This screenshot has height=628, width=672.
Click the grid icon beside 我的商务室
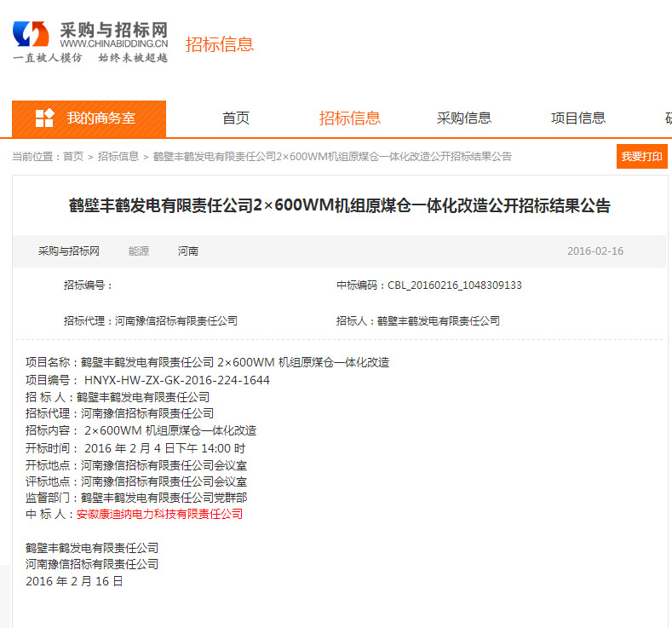(x=44, y=118)
